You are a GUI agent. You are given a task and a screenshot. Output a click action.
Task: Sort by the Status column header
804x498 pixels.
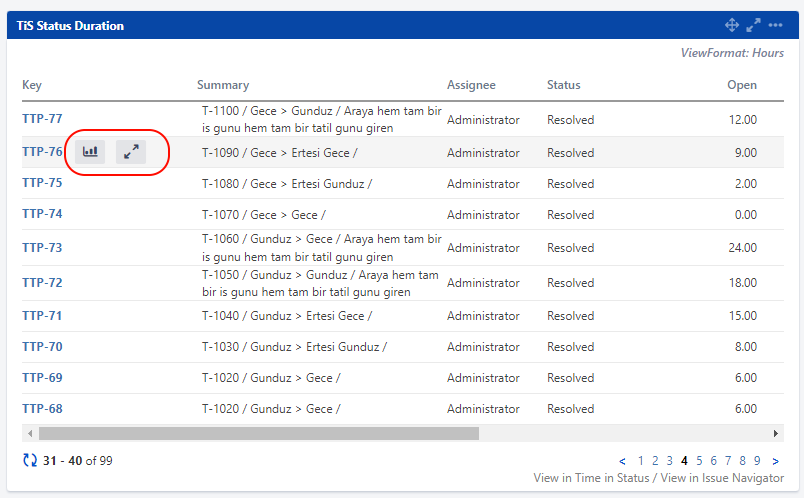[x=563, y=85]
